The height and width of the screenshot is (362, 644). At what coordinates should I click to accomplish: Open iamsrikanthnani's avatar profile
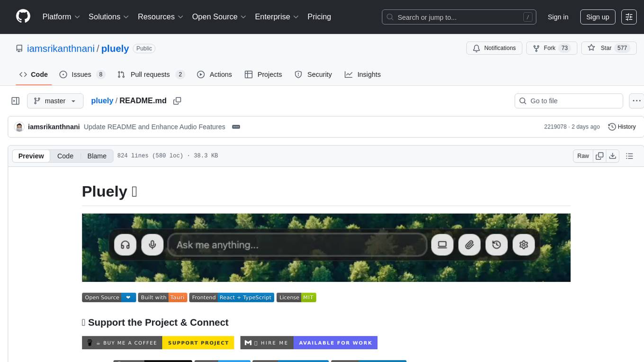pos(19,127)
